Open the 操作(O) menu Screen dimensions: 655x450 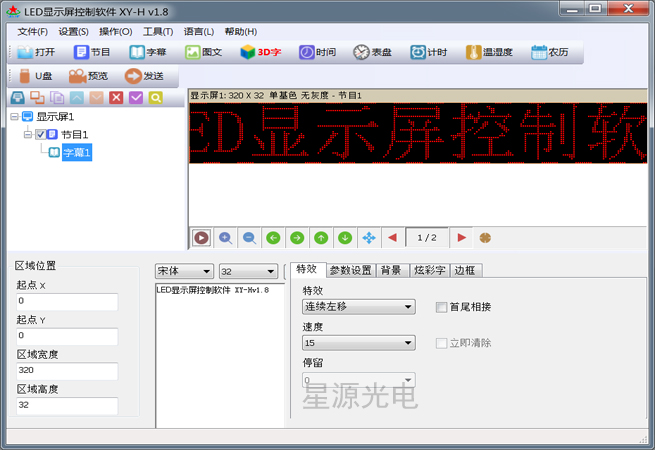point(115,32)
